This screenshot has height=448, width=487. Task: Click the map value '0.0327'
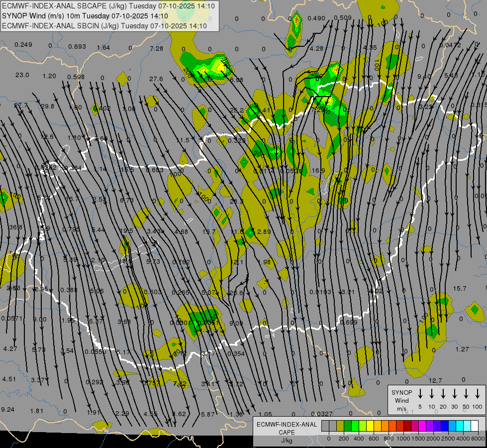pos(322,414)
